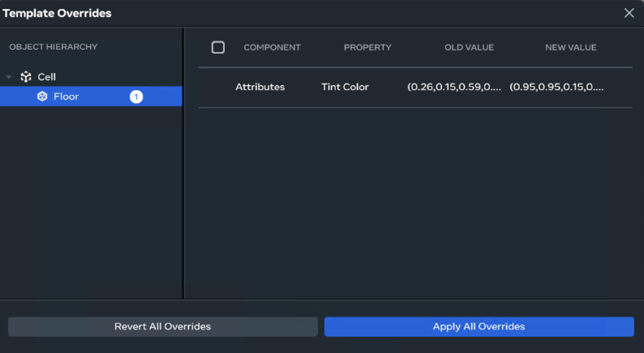Screen dimensions: 644x353
Task: Select the Tint Color property cell
Action: click(345, 87)
